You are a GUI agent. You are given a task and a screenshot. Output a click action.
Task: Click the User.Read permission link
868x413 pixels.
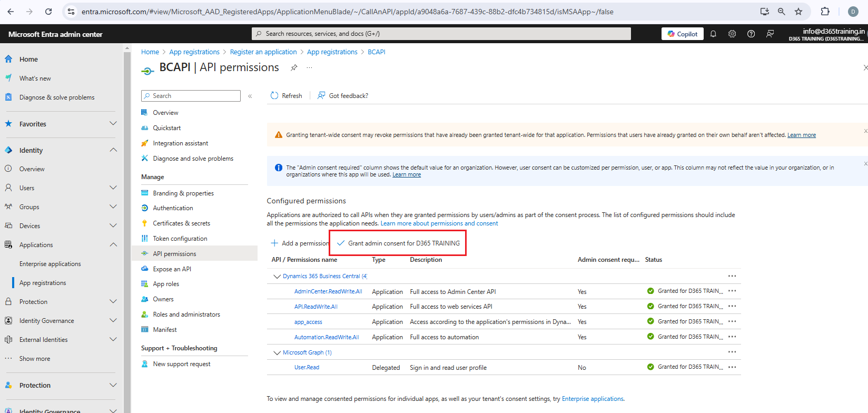(307, 367)
